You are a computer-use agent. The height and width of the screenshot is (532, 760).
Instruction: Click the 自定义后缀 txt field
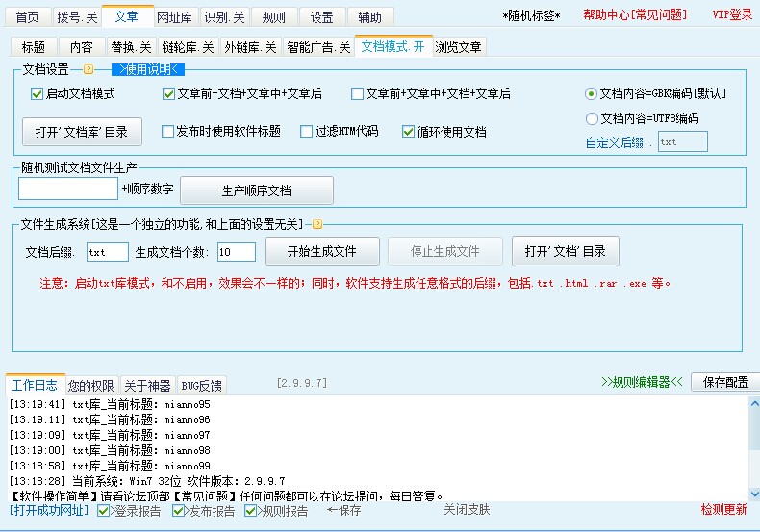coord(682,142)
